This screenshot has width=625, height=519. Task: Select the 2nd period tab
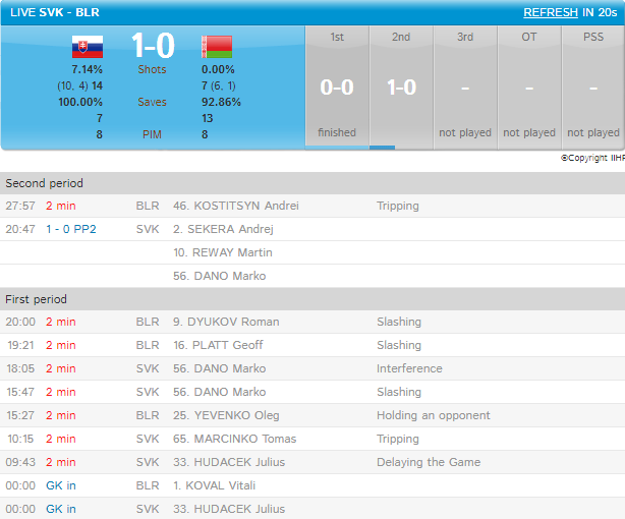click(x=401, y=87)
